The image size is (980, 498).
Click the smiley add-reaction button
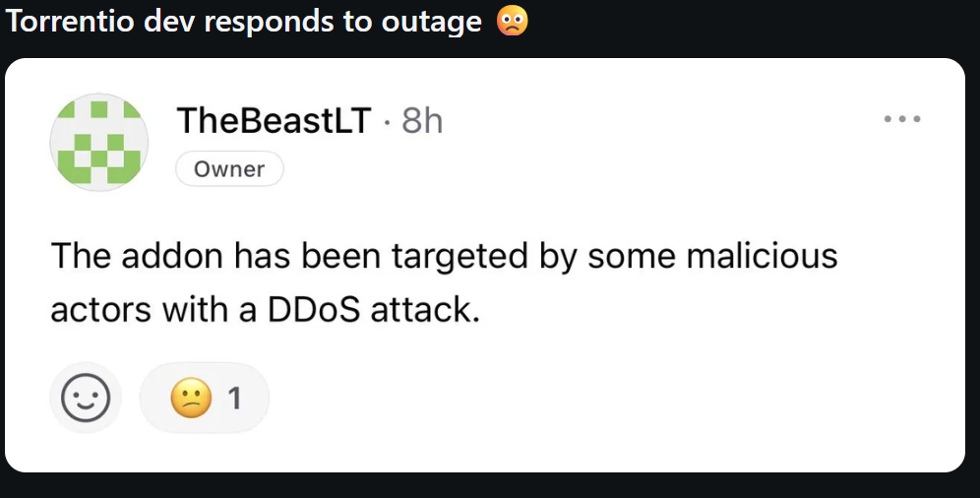86,398
